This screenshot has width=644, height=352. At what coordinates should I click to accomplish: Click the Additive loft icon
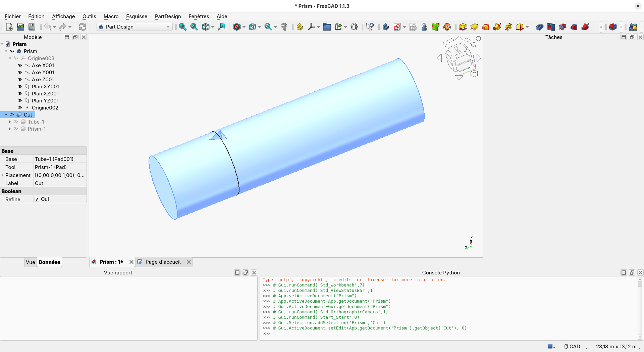tap(486, 27)
